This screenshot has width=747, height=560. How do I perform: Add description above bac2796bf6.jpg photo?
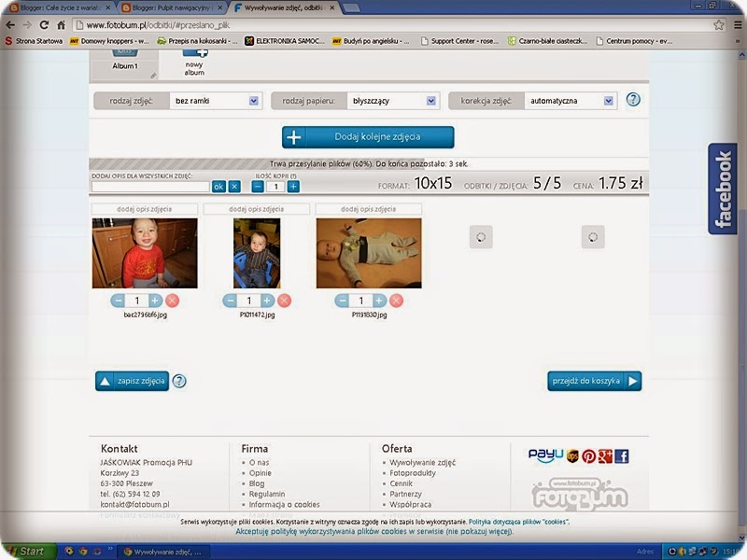coord(145,209)
